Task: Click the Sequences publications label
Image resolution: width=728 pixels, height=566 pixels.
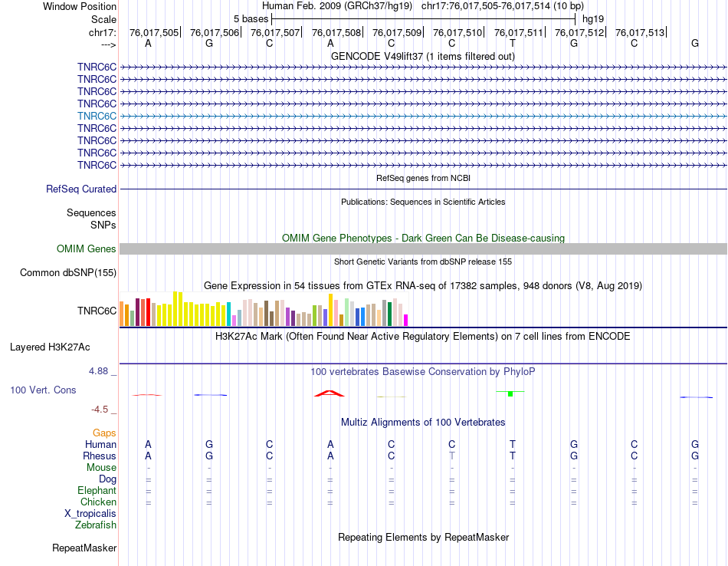Action: click(x=91, y=213)
